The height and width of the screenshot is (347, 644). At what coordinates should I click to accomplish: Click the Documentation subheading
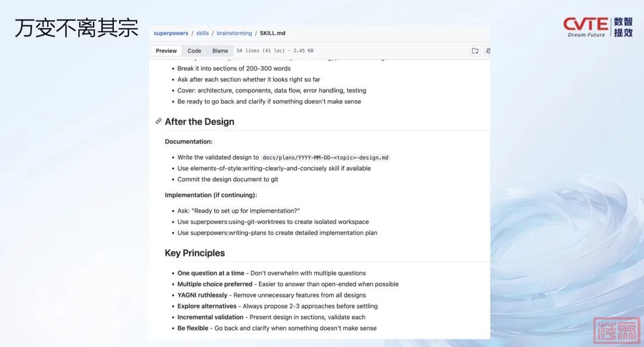pyautogui.click(x=188, y=142)
